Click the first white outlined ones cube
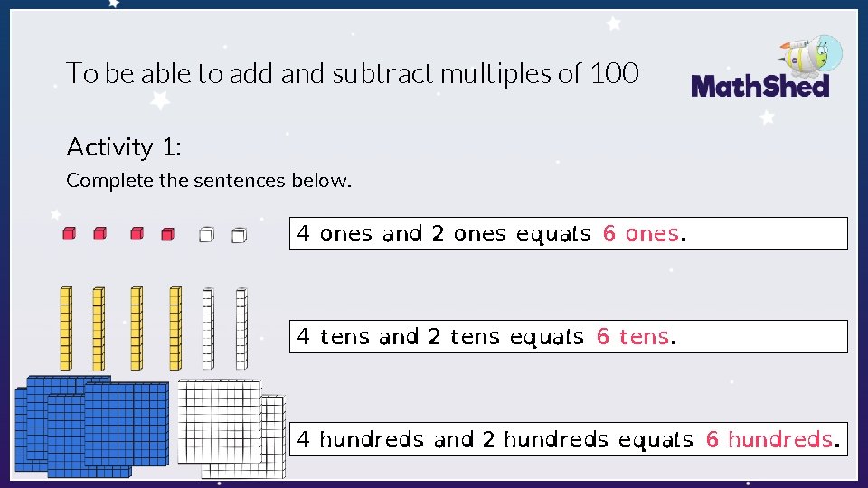This screenshot has width=868, height=488. (206, 235)
